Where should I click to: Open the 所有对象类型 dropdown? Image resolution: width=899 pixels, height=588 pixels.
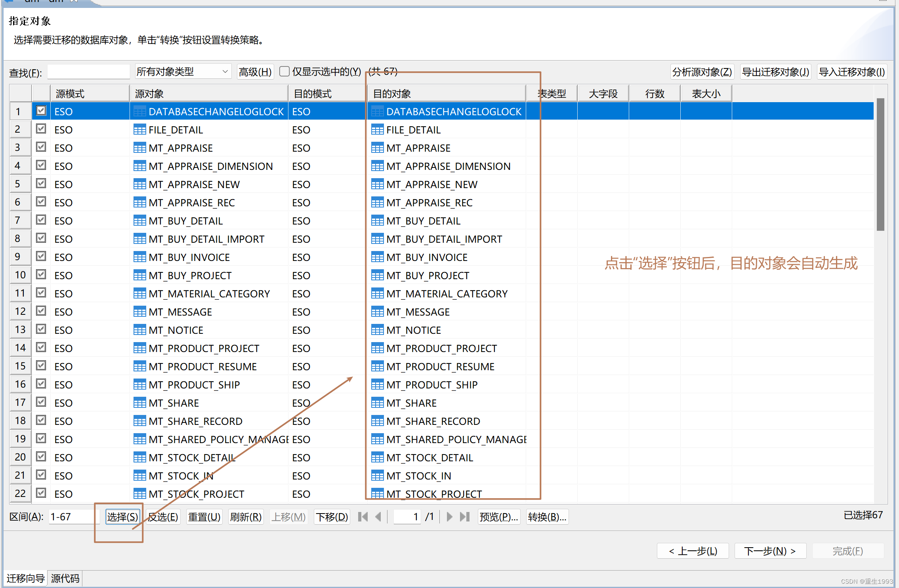click(x=183, y=72)
